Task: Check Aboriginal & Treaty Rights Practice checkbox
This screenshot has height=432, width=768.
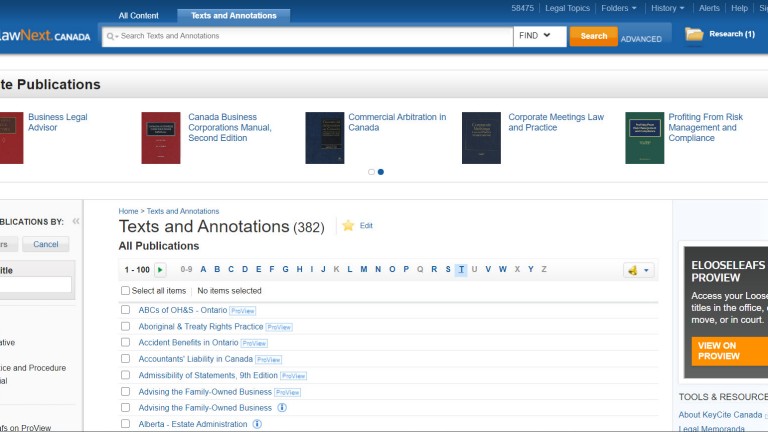Action: pos(125,326)
